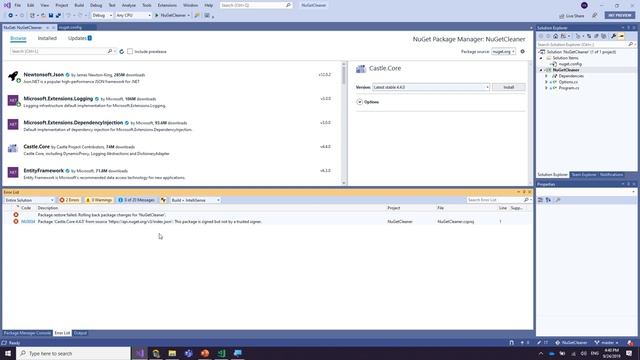Toggle the Messages filter button
The height and width of the screenshot is (360, 640).
pos(136,200)
